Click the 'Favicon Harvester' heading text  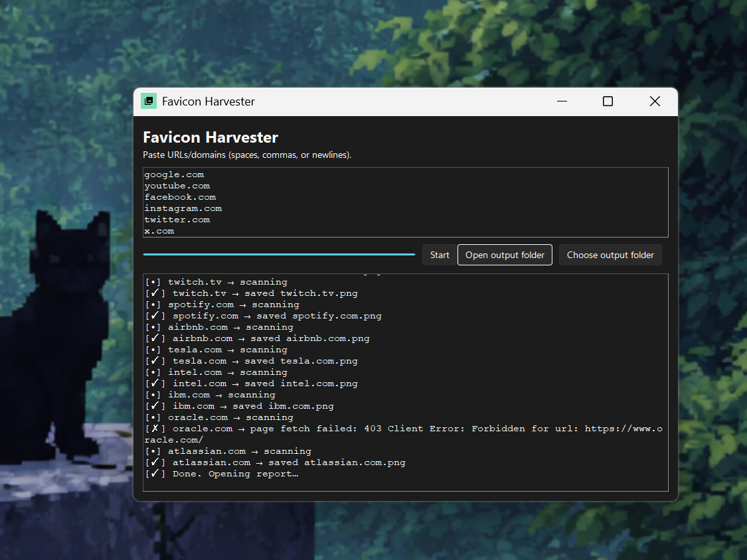210,137
